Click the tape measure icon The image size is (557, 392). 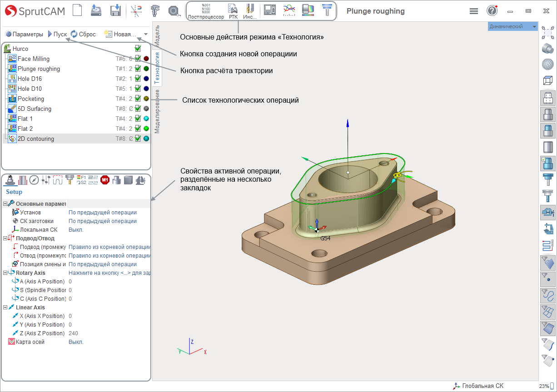(x=174, y=10)
